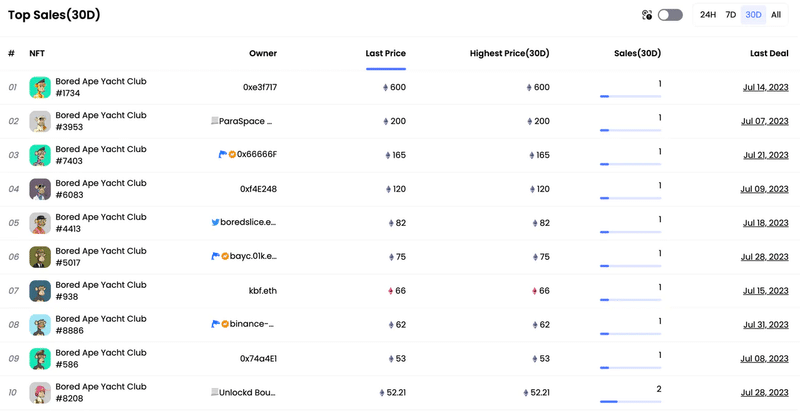Click the orange verified badge beside bayc.01k.e...
This screenshot has height=413, width=800.
225,257
